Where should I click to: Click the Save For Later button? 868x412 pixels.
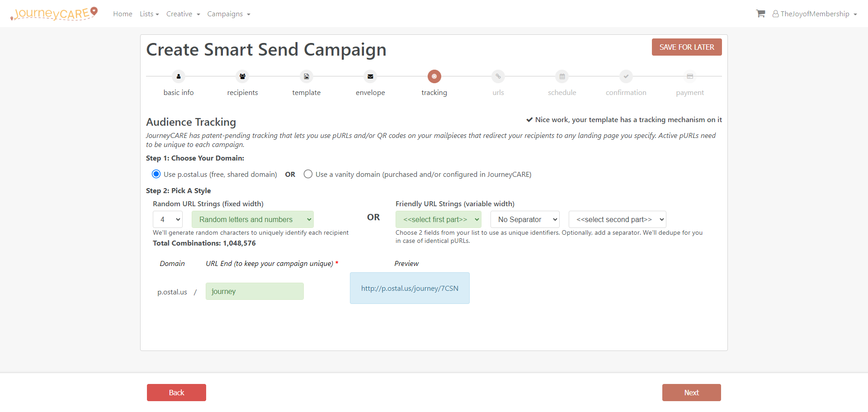point(687,47)
